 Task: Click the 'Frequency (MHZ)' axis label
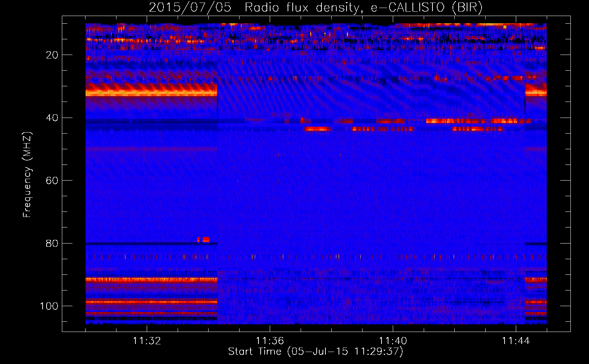pos(27,175)
